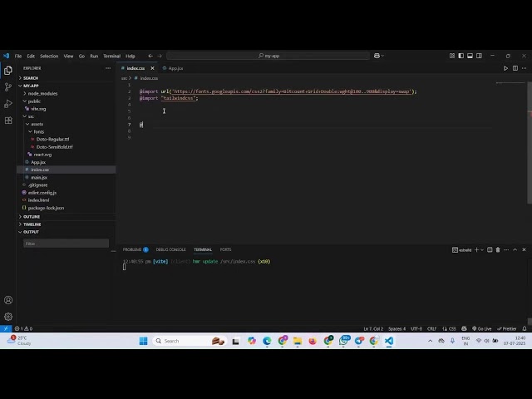Open the Extensions view
The image size is (532, 399).
8,120
